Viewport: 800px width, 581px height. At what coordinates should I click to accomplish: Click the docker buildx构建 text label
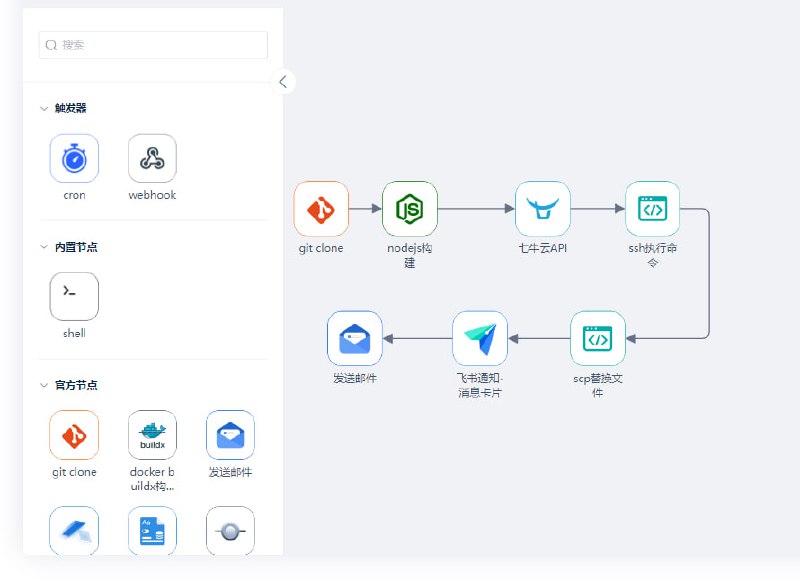click(151, 478)
